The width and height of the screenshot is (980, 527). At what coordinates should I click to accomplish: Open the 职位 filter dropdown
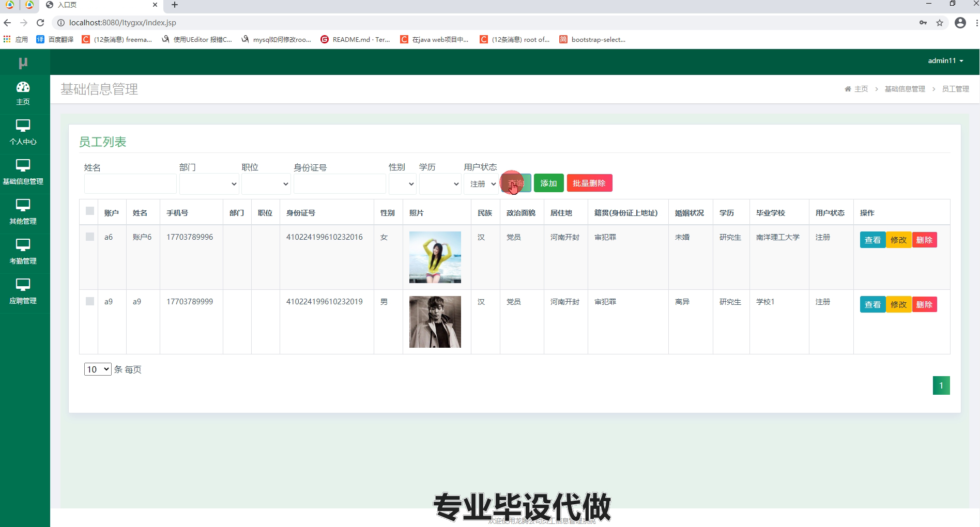pos(266,184)
